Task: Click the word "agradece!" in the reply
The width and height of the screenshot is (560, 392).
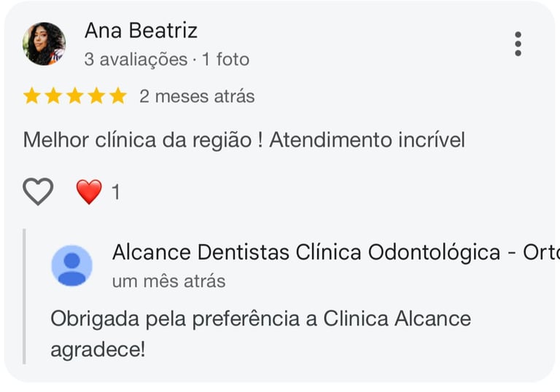Action: [98, 349]
